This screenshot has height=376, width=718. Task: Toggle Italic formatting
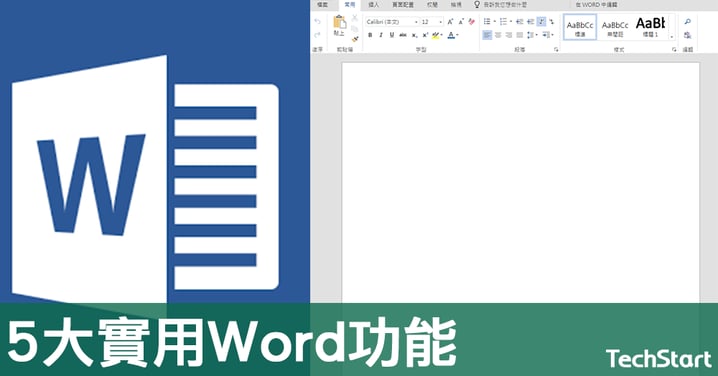(x=381, y=35)
